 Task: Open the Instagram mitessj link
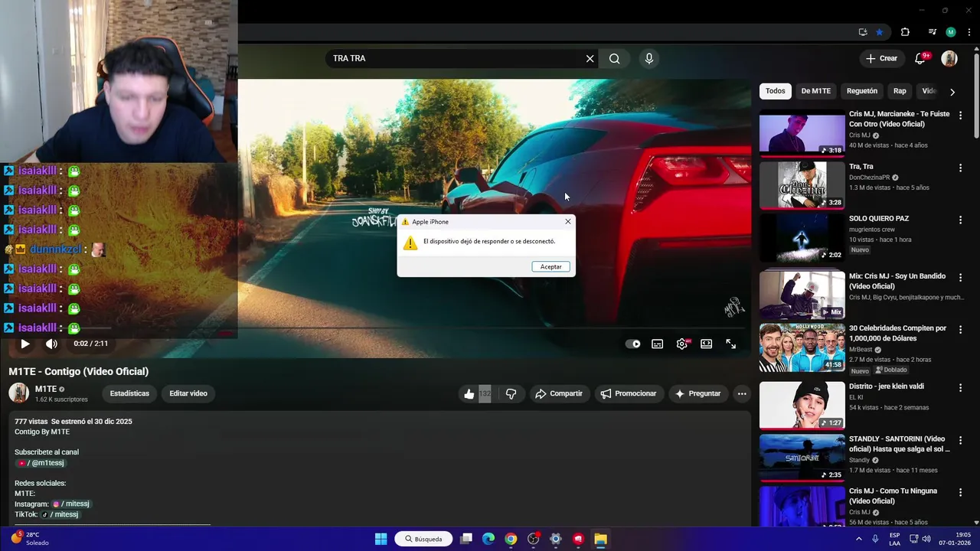(x=71, y=504)
